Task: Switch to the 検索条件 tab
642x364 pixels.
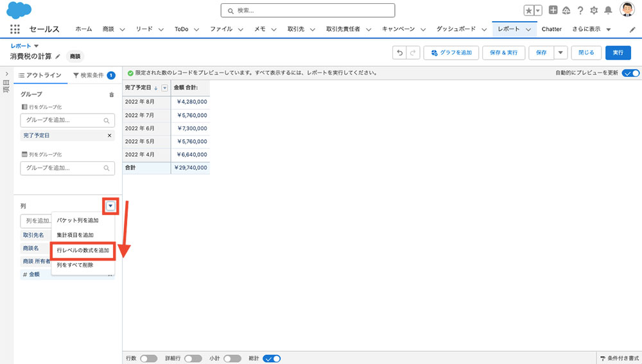Action: coord(94,75)
